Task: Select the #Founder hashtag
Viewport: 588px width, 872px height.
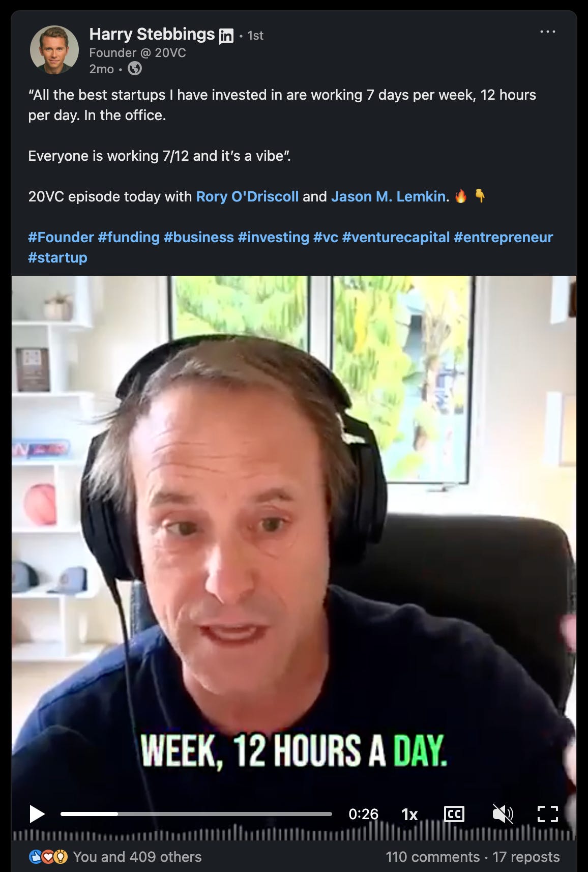Action: [61, 237]
